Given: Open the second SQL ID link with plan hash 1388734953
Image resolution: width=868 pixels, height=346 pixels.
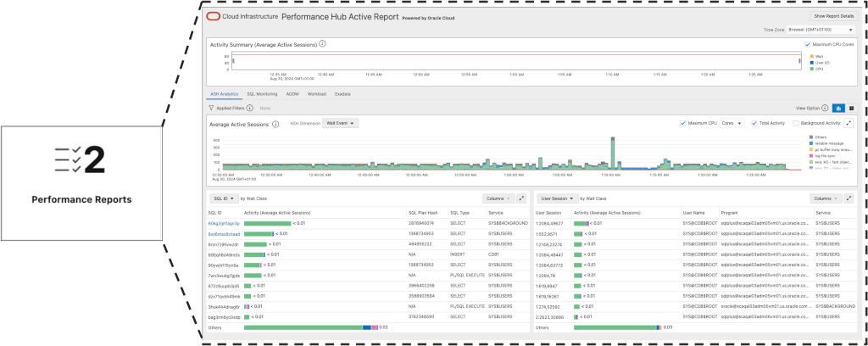Looking at the screenshot, I should (224, 233).
